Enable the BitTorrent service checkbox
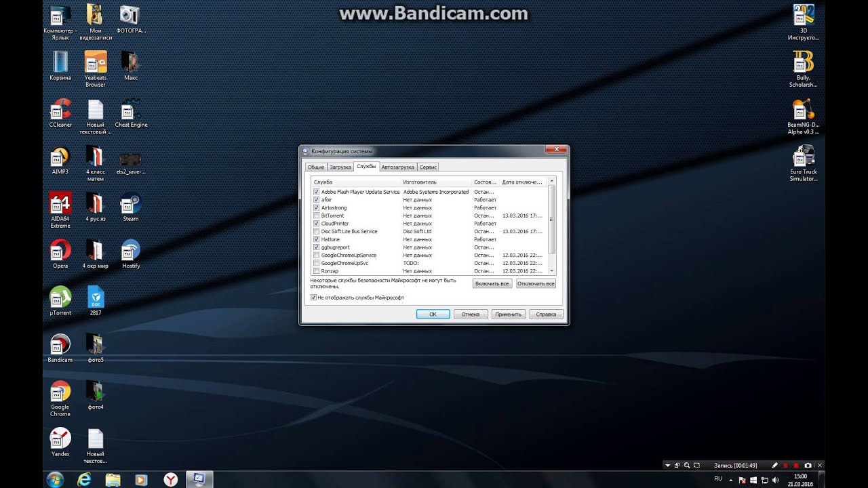This screenshot has height=488, width=868. 317,216
